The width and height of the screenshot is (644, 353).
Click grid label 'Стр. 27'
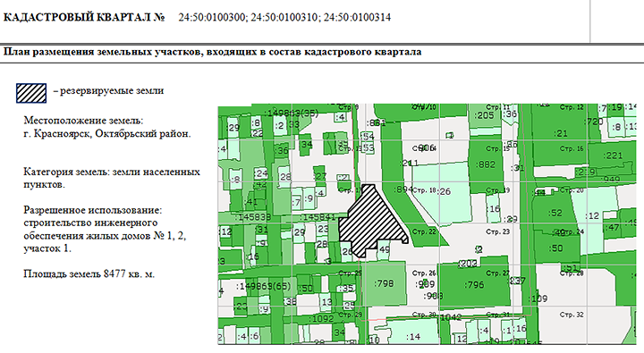(x=497, y=273)
